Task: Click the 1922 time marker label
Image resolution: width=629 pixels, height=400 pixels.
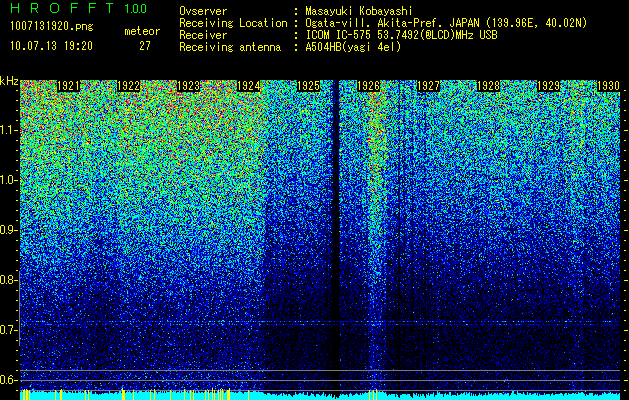Action: pyautogui.click(x=128, y=86)
